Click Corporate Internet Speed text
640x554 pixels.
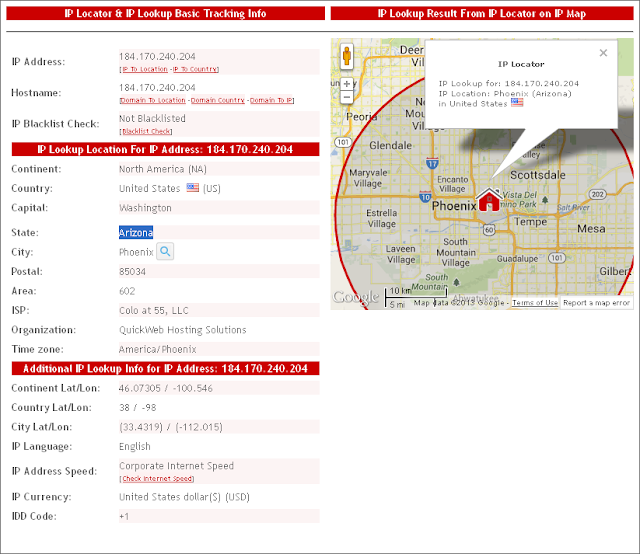176,466
